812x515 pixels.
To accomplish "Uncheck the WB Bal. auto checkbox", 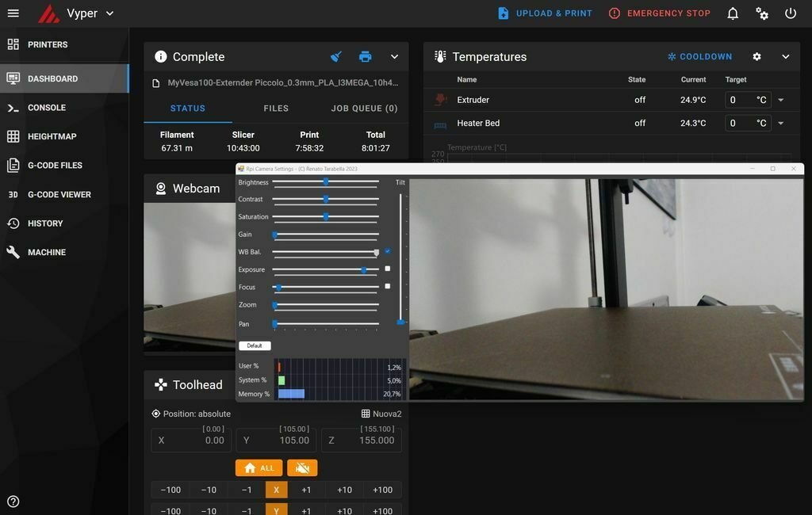I will pyautogui.click(x=387, y=251).
